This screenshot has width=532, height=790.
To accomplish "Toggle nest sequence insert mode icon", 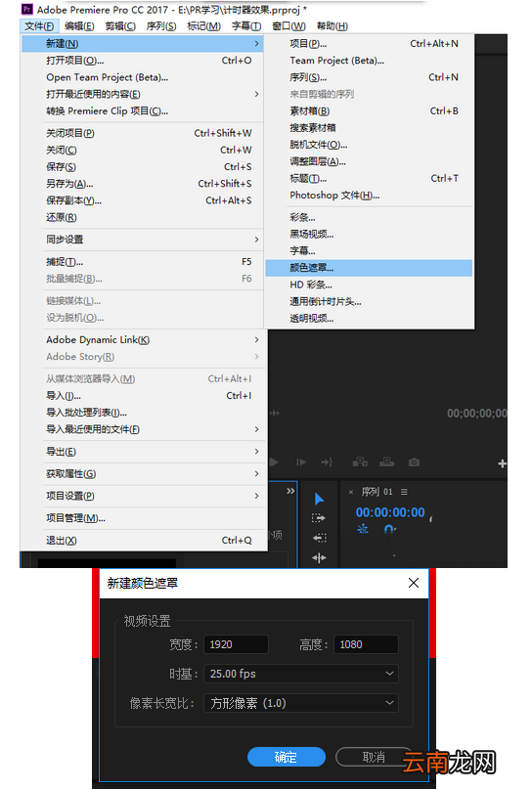I will tap(363, 529).
